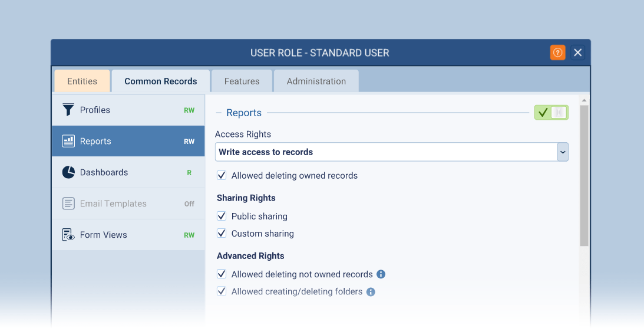Image resolution: width=644 pixels, height=328 pixels.
Task: Click the Profiles funnel icon
Action: click(x=69, y=110)
